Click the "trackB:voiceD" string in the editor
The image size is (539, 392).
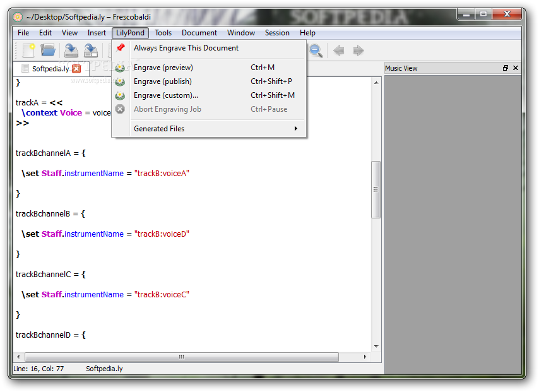point(162,234)
